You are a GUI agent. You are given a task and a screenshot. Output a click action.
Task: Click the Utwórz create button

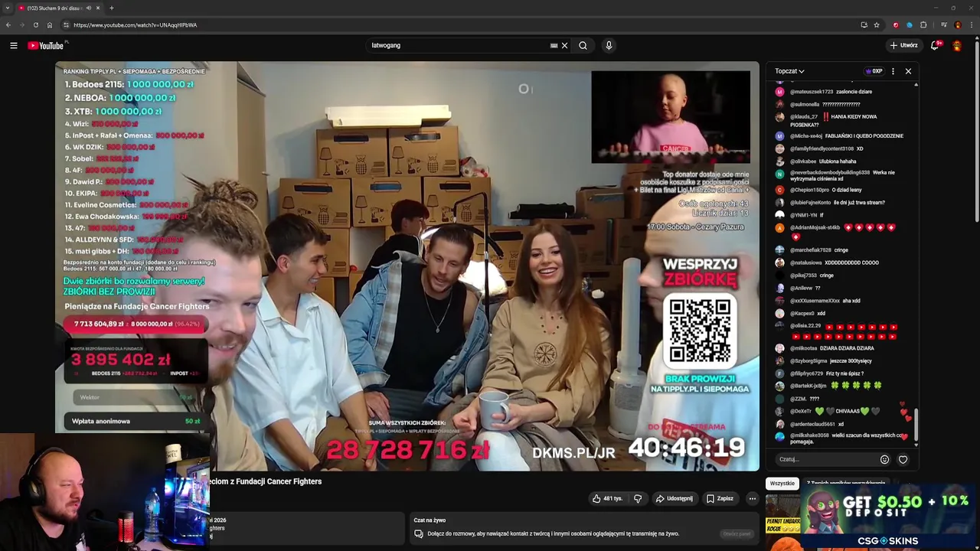pos(904,45)
